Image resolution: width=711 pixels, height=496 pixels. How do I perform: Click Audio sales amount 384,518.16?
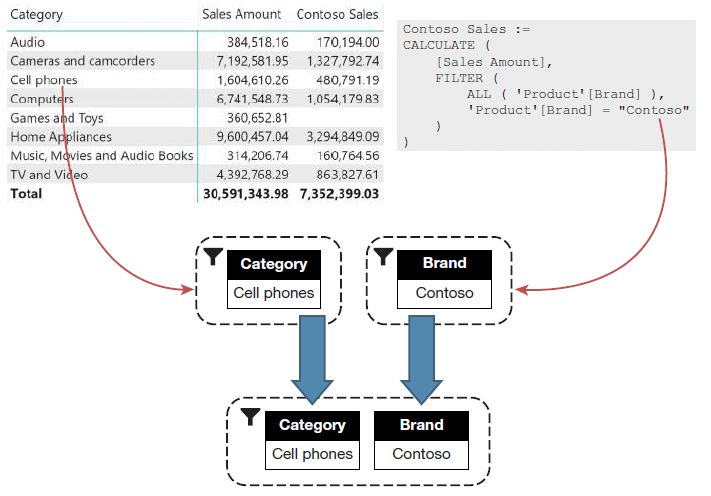pyautogui.click(x=258, y=42)
